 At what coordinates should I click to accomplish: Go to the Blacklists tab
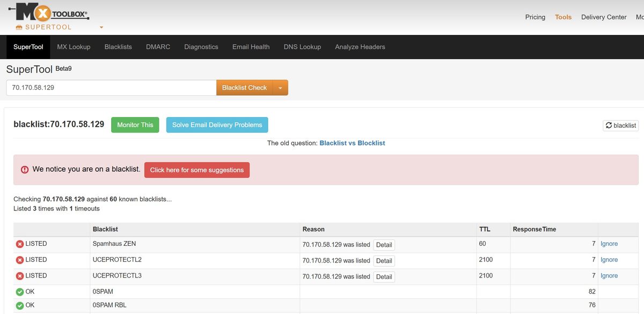click(x=118, y=47)
